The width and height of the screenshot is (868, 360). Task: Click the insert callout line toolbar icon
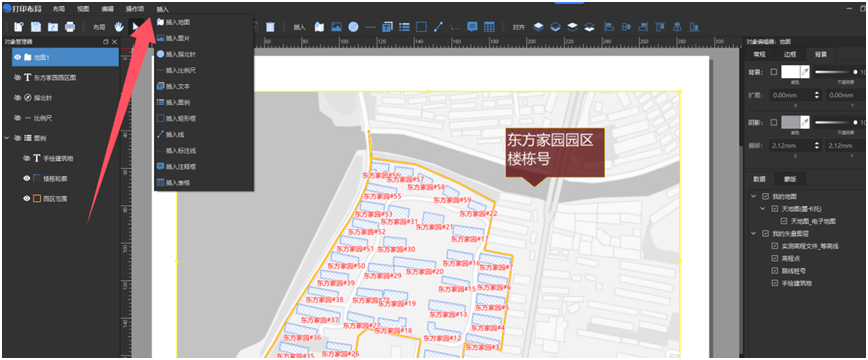tap(455, 27)
